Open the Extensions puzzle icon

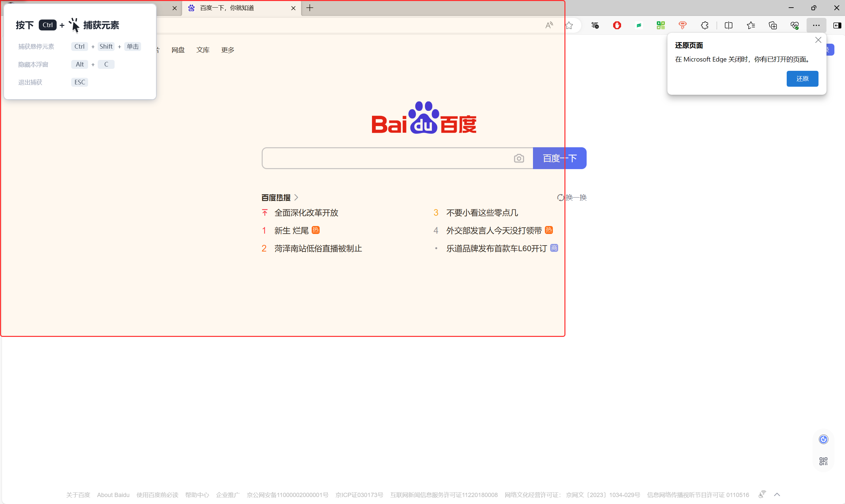tap(704, 25)
